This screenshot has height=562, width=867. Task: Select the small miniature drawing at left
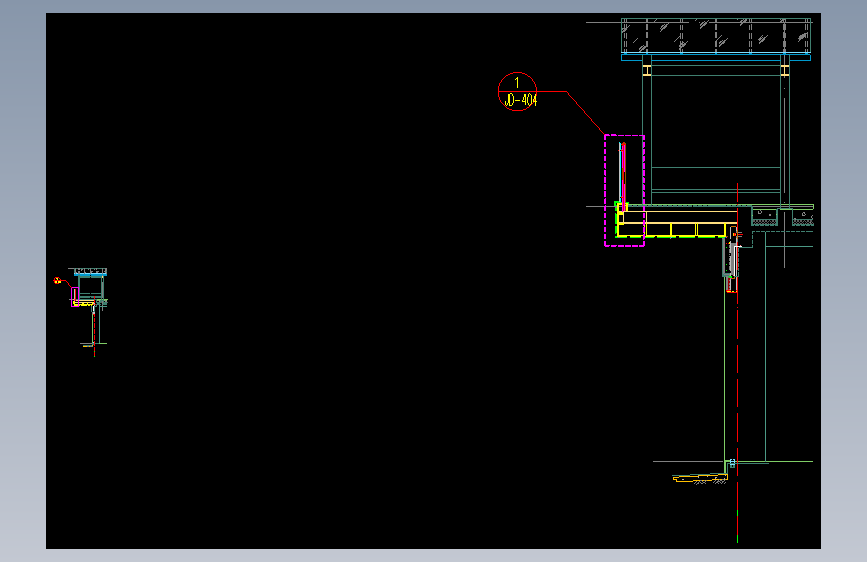click(82, 312)
